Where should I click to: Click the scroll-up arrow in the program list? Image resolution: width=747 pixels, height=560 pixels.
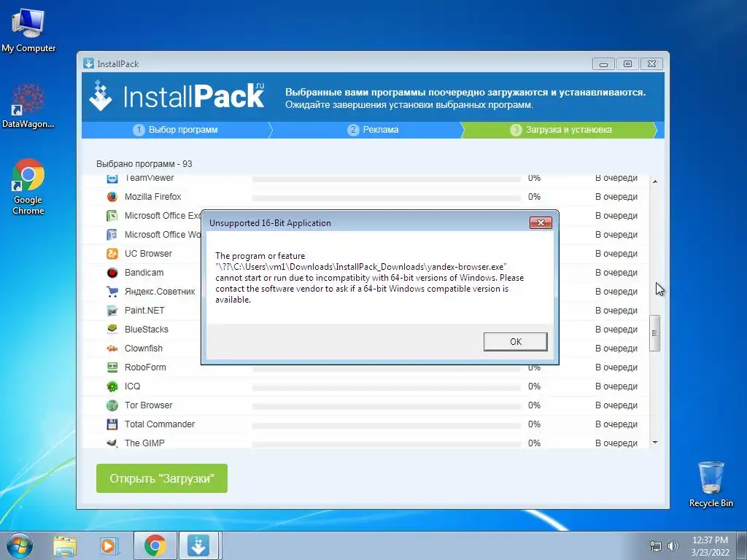[655, 182]
